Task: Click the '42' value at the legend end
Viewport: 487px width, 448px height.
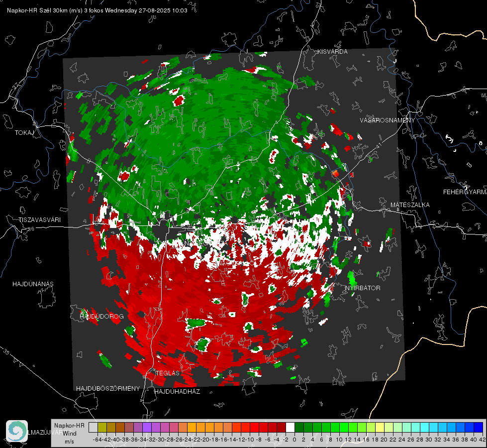Action: [482, 440]
